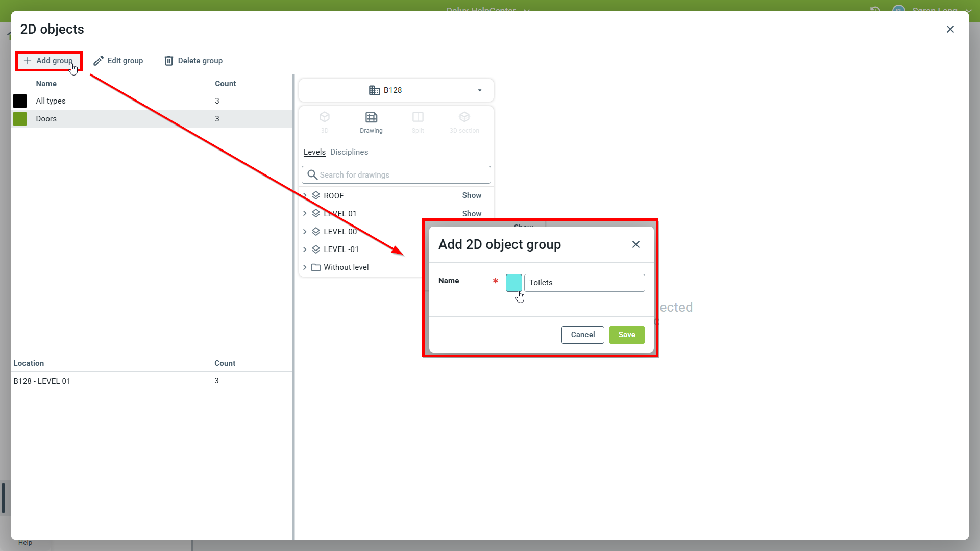Screen dimensions: 980x551
Task: Click the Delete group trash icon
Action: pyautogui.click(x=169, y=61)
